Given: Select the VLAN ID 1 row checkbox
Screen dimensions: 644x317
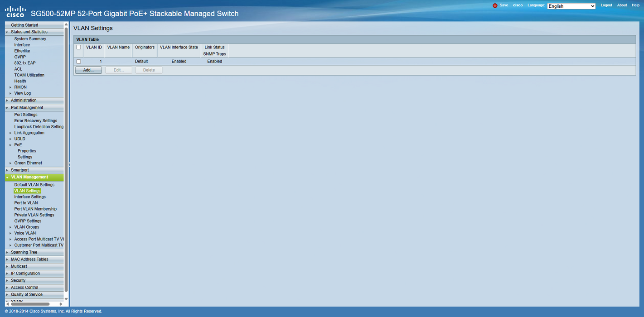Looking at the screenshot, I should pyautogui.click(x=78, y=62).
